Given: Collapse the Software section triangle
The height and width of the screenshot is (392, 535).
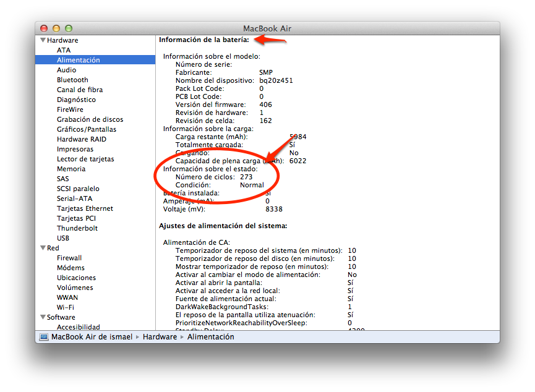Looking at the screenshot, I should pyautogui.click(x=43, y=317).
